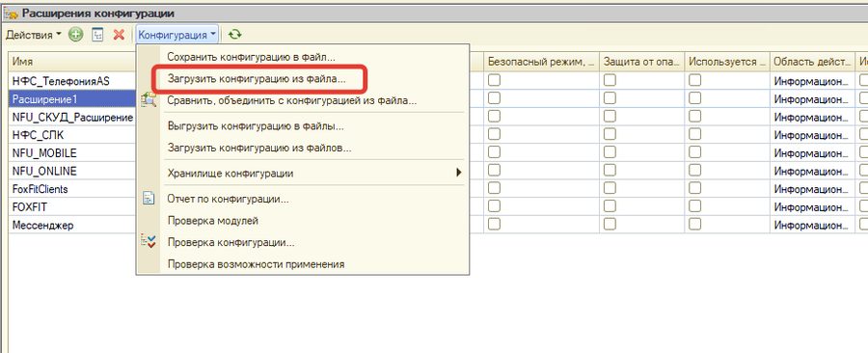The width and height of the screenshot is (868, 353).
Task: Select the НФС_ТелефонияAS row
Action: 72,81
